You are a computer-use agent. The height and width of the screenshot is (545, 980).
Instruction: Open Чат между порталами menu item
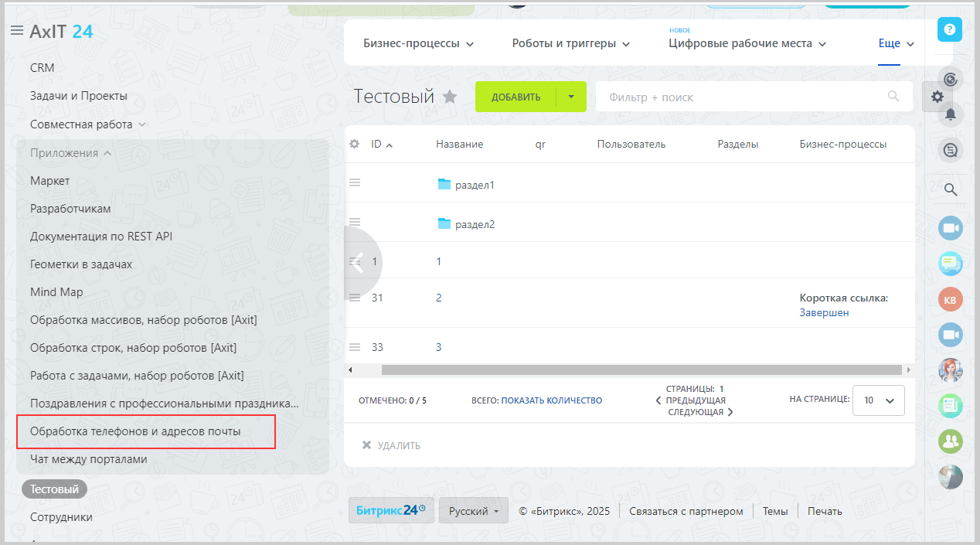88,458
